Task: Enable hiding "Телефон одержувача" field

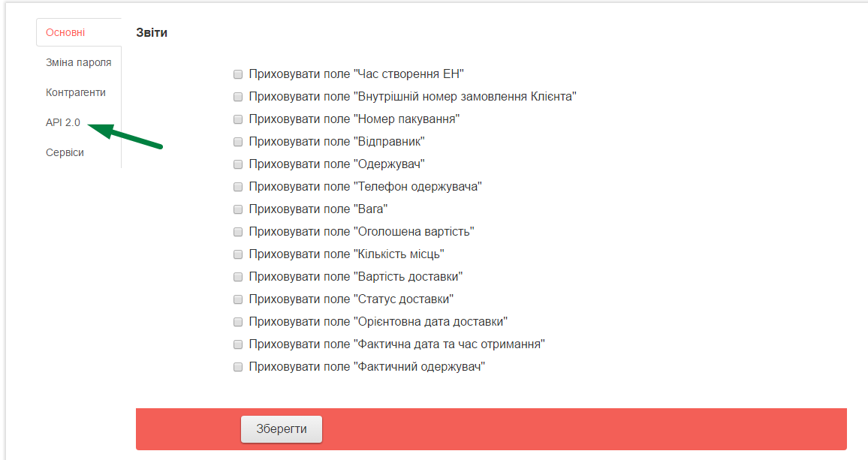Action: tap(238, 187)
